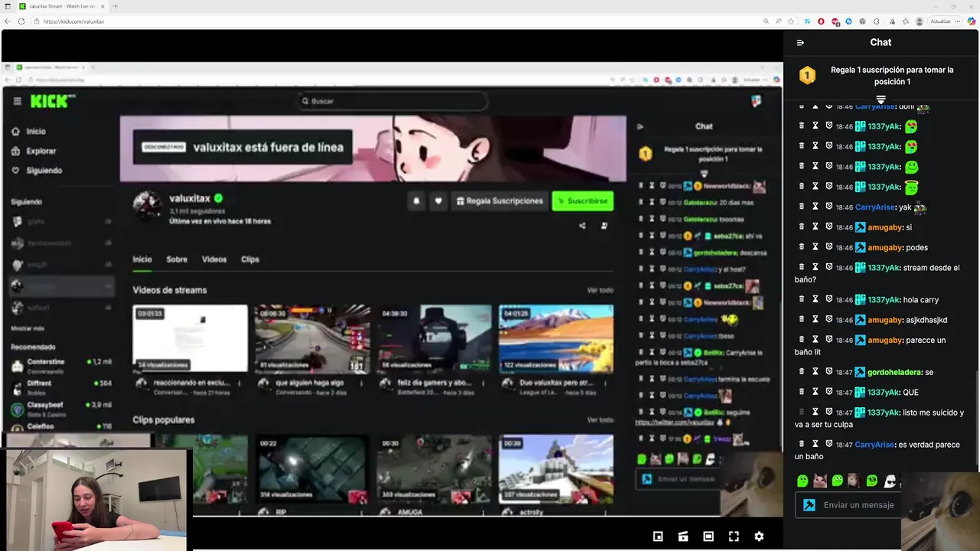Click the valuxitax channel avatar
This screenshot has width=980, height=551.
pyautogui.click(x=147, y=205)
